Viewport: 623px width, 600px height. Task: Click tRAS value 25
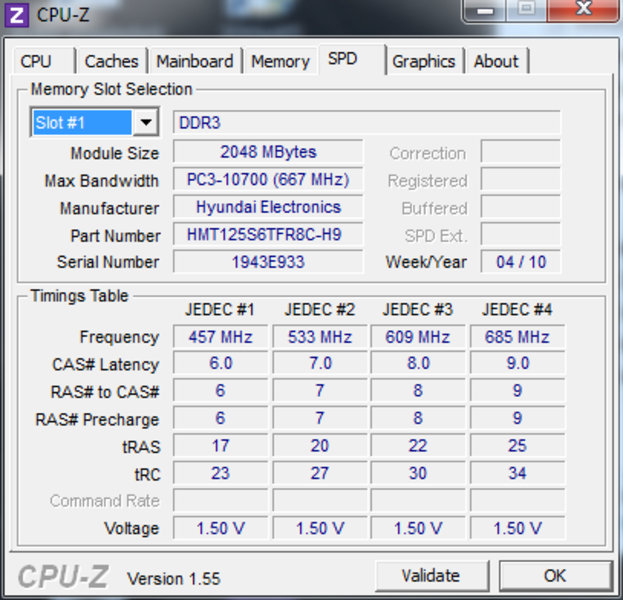517,446
